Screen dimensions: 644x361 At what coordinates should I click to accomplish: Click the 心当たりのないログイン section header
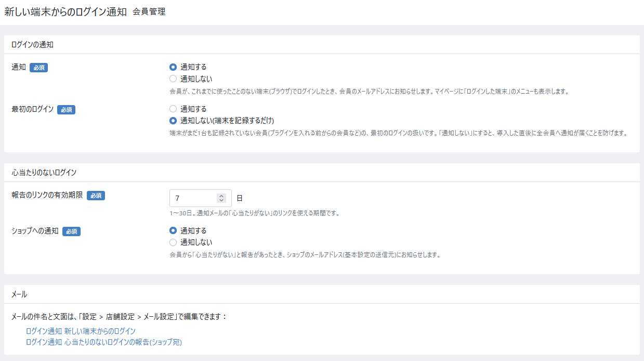(x=44, y=173)
